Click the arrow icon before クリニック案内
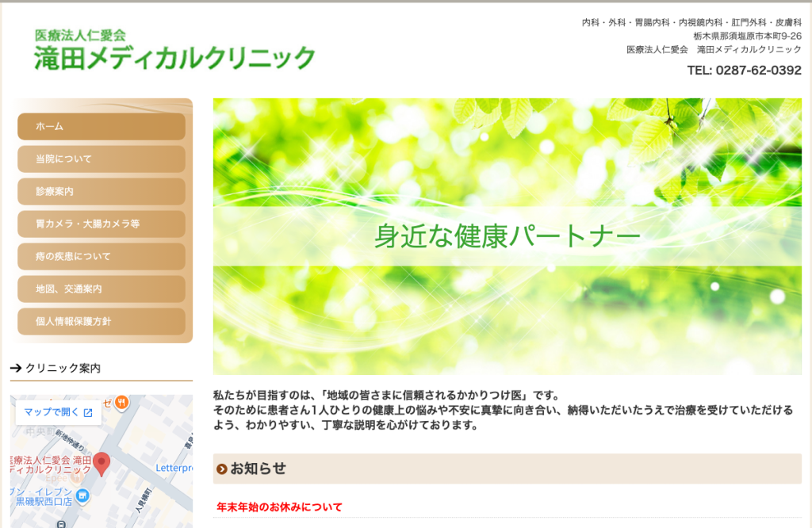812x528 pixels. pos(16,368)
